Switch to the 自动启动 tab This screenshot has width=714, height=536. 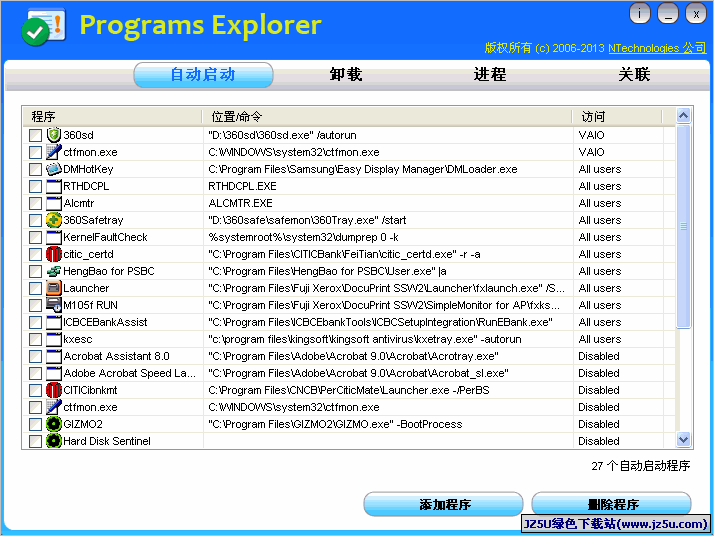pos(203,75)
